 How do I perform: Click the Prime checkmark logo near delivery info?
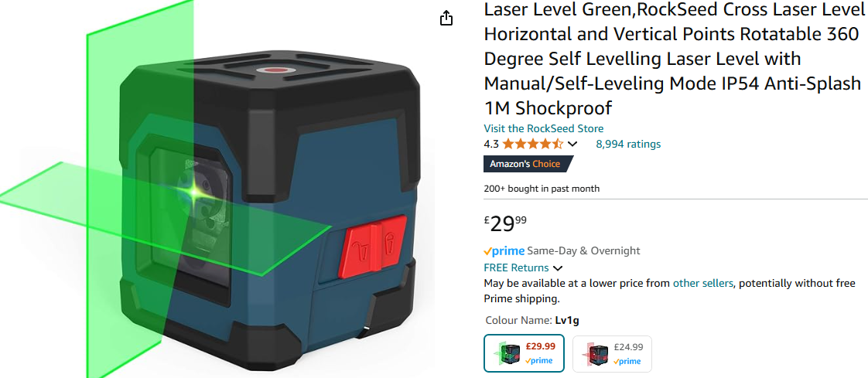(504, 251)
